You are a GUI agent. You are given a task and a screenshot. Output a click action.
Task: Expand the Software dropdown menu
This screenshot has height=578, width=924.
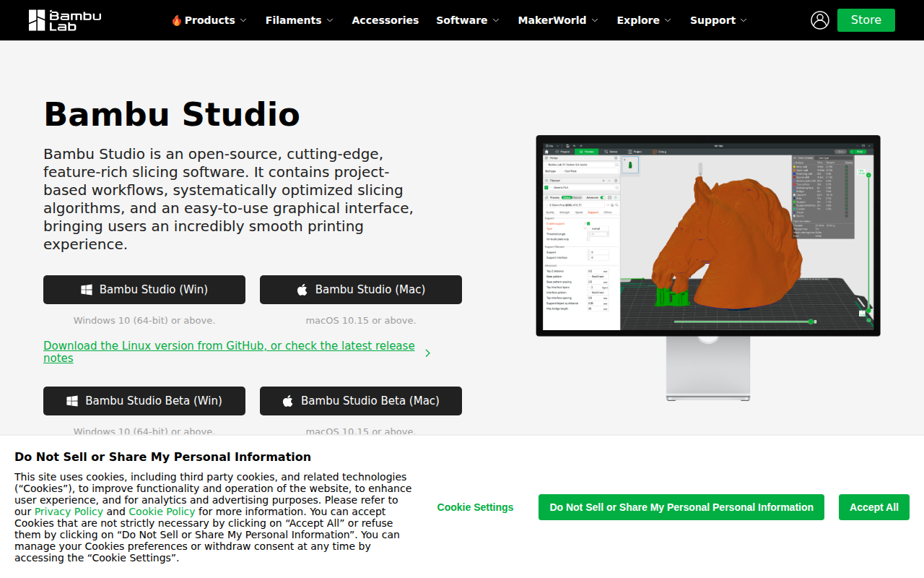click(468, 20)
